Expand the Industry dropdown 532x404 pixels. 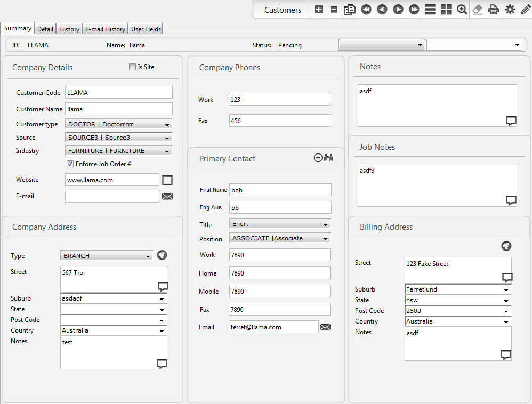tap(167, 151)
